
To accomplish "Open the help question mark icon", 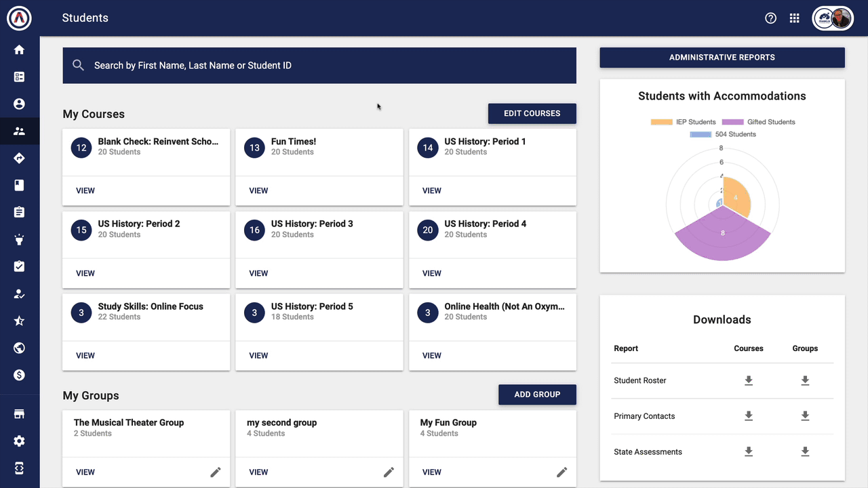I will [x=770, y=18].
